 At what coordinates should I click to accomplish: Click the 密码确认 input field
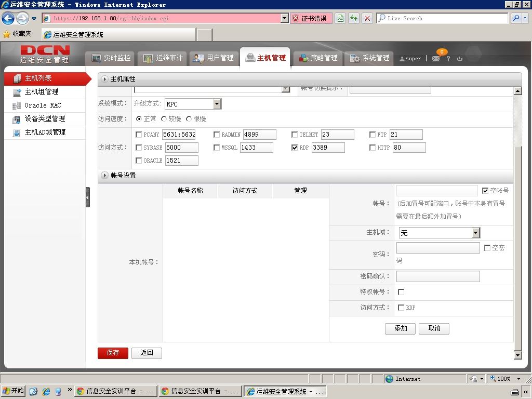438,276
